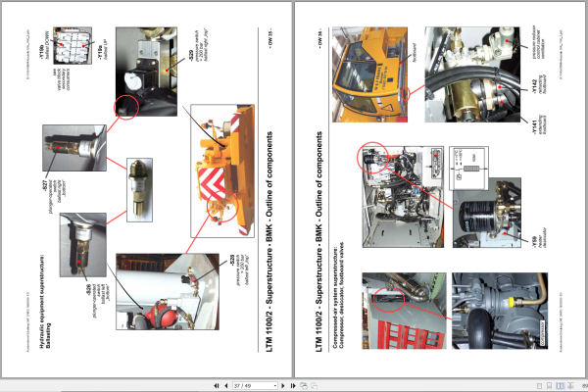
Task: Click the valve block photo on left page
Action: click(x=73, y=45)
